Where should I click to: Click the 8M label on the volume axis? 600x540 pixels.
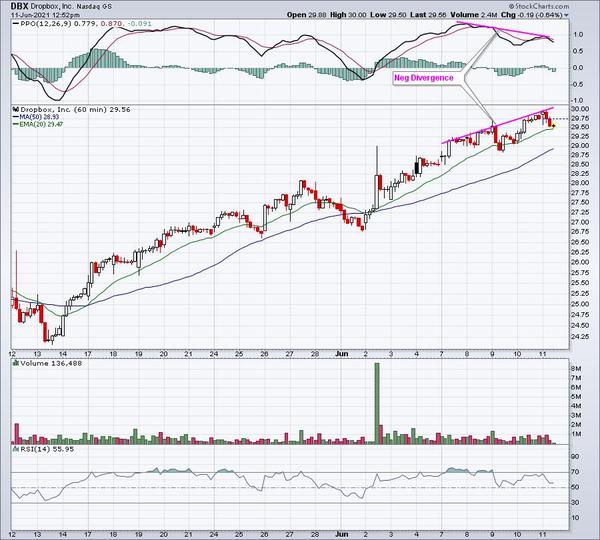click(x=575, y=369)
